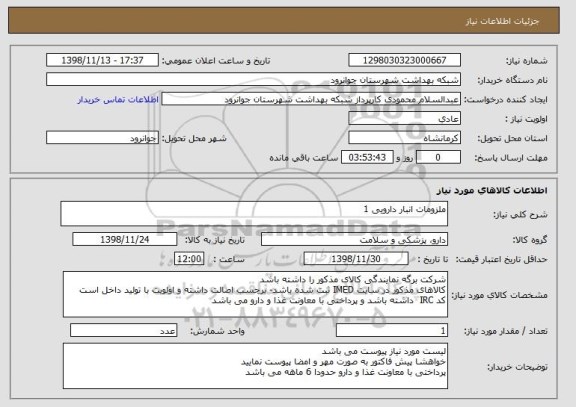
Task: Click the buyer organization field شبکه بهداشت شهرستان جوانرود
Action: (253, 80)
